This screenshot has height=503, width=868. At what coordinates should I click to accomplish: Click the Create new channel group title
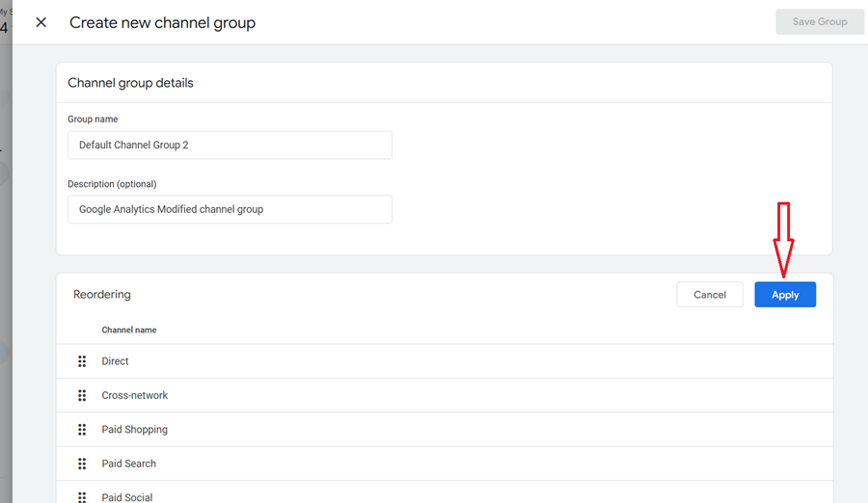click(162, 22)
